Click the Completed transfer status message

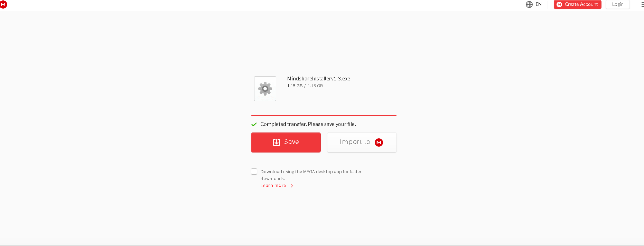point(308,124)
